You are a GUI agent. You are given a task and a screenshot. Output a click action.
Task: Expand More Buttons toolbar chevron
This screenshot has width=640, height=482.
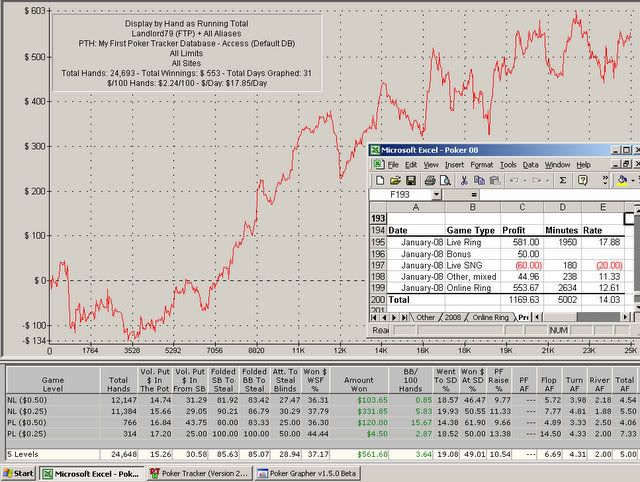point(605,180)
